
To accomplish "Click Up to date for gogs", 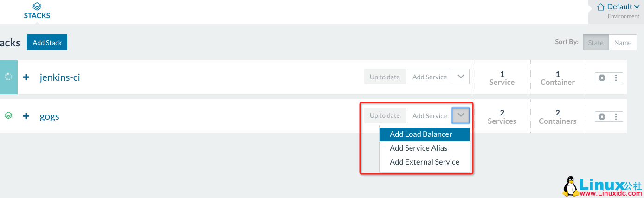I will [385, 116].
